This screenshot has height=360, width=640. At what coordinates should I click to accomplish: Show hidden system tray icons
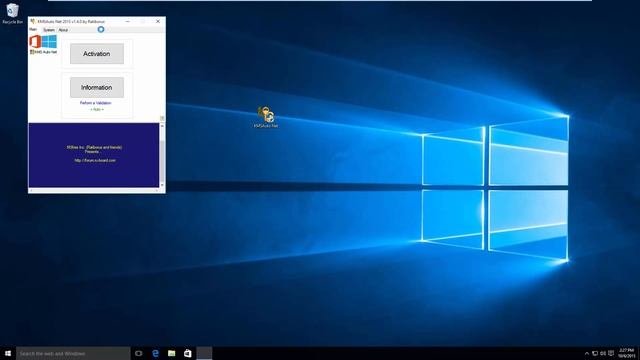click(587, 353)
